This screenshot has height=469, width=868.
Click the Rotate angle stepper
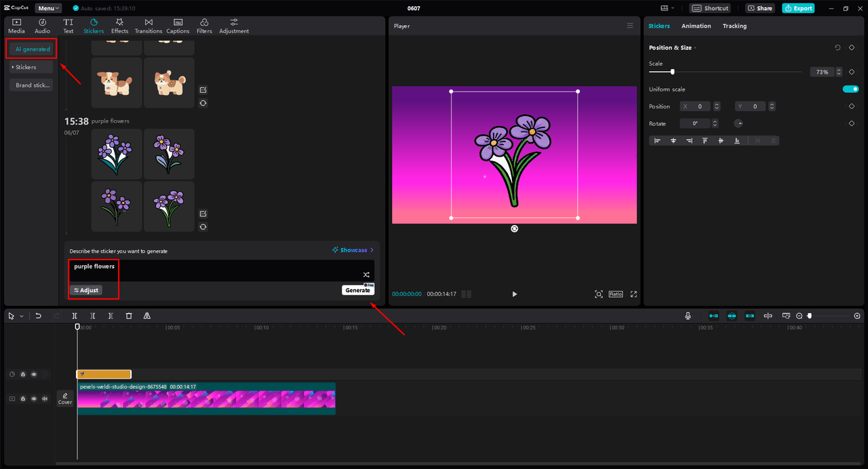coord(715,123)
